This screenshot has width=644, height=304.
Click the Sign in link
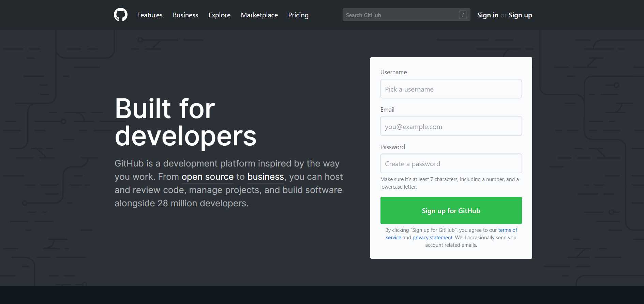tap(488, 15)
